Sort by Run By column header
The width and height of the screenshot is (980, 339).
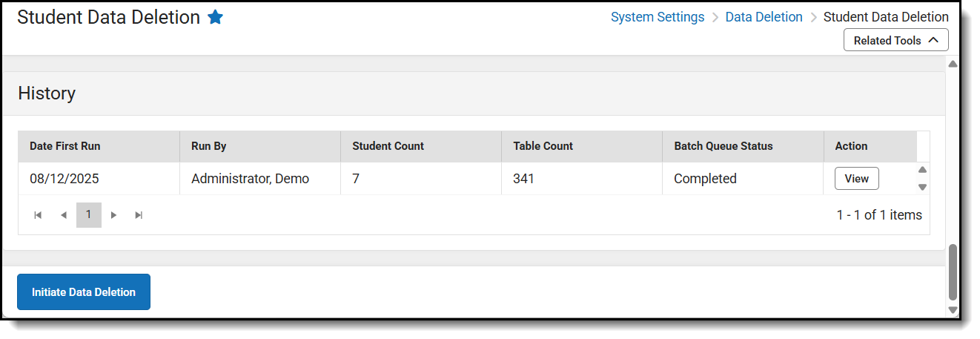208,146
